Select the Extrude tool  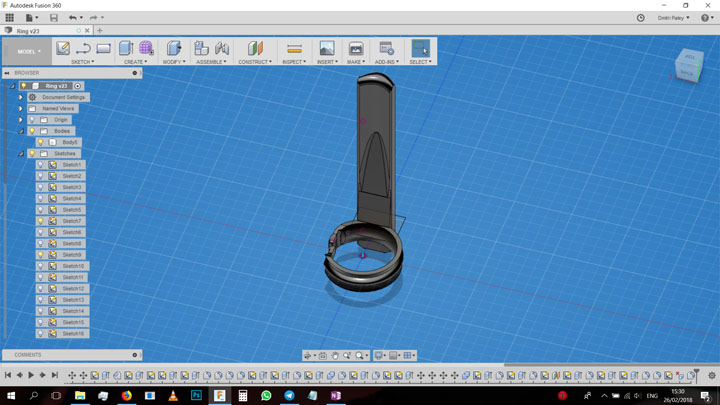pyautogui.click(x=126, y=48)
